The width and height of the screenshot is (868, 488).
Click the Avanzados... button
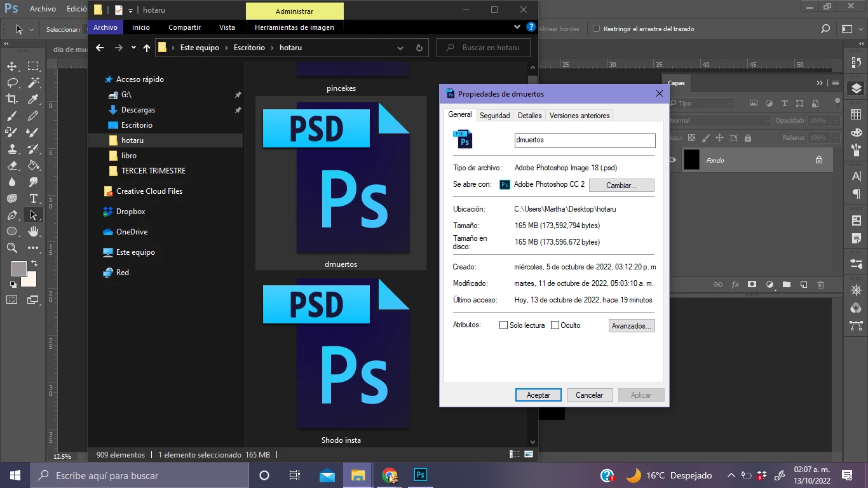click(631, 326)
